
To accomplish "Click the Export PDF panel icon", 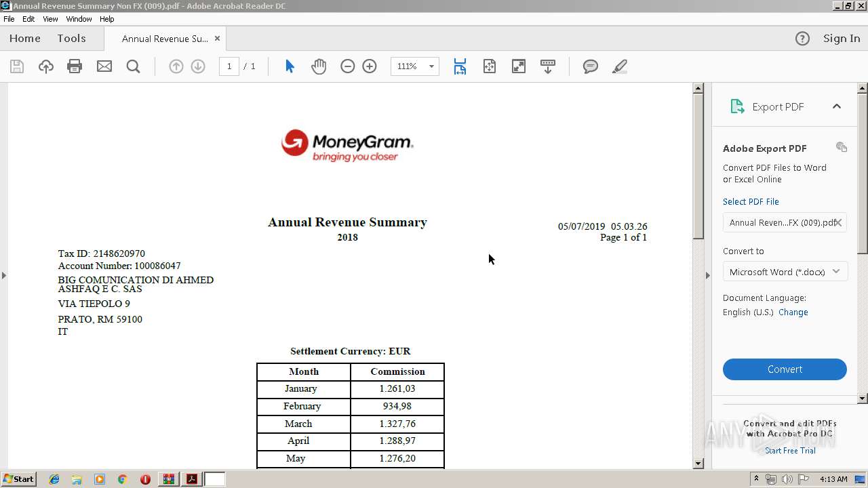I will pos(737,106).
